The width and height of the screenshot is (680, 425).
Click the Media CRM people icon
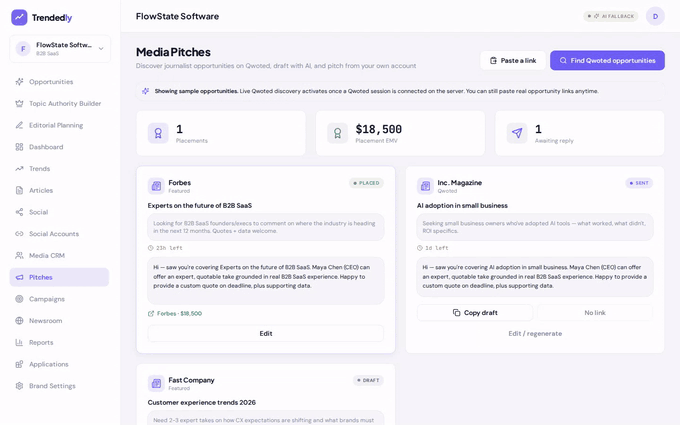tap(19, 255)
